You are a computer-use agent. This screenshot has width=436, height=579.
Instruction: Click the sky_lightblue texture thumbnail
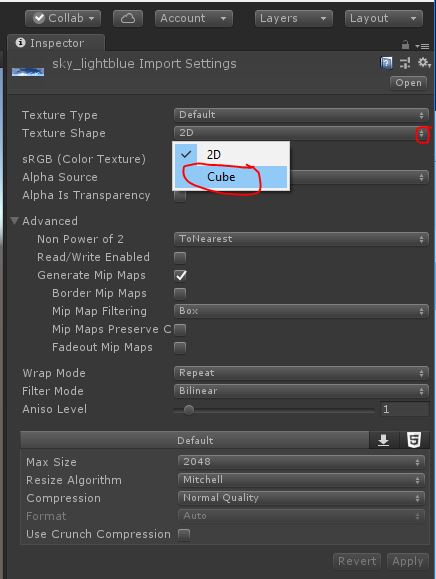click(x=28, y=72)
